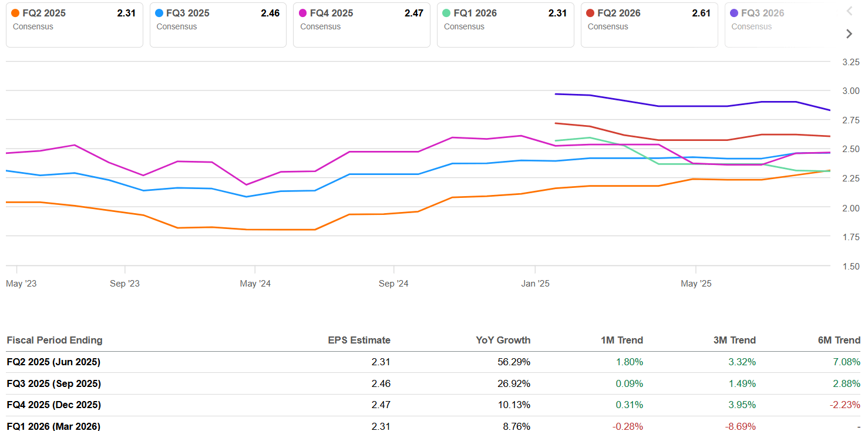Click the purple FQ3 2026 legend dot

734,13
